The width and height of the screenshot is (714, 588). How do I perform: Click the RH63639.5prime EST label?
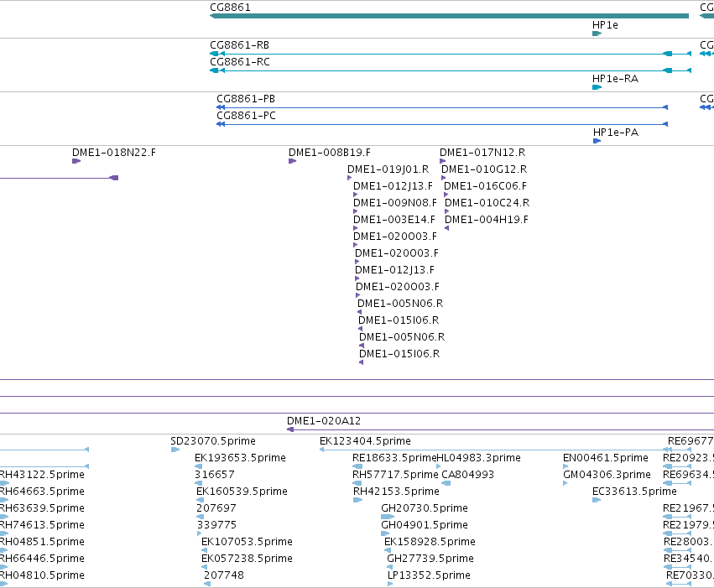pos(42,508)
